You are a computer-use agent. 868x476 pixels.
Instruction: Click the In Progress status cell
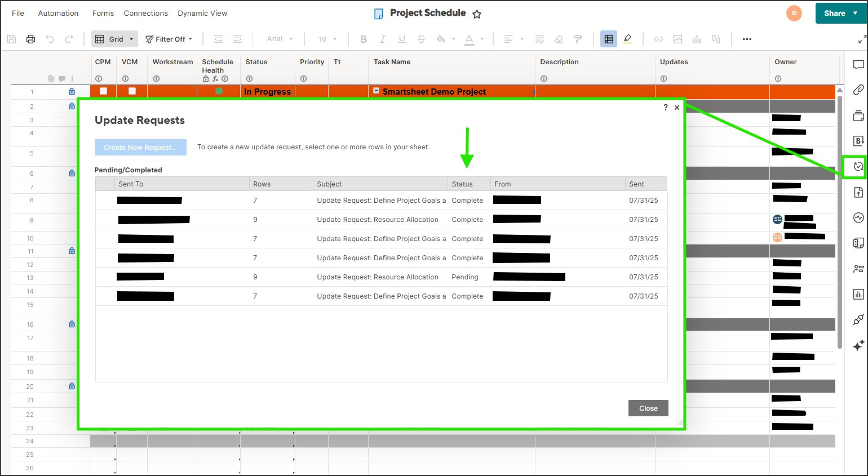268,91
